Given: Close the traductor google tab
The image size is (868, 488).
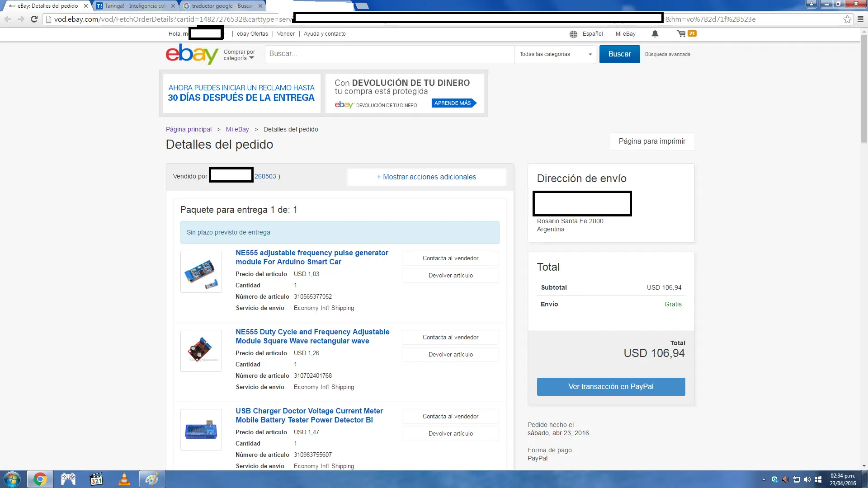Looking at the screenshot, I should click(260, 6).
